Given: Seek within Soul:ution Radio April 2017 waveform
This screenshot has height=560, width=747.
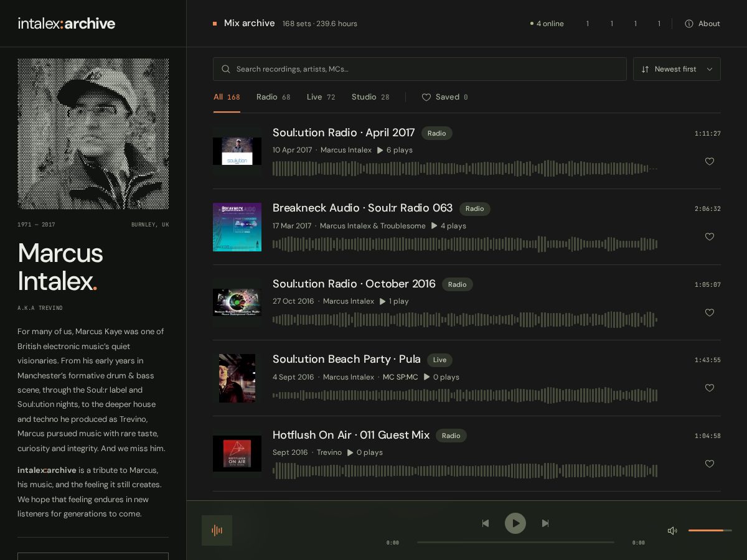Looking at the screenshot, I should [465, 168].
